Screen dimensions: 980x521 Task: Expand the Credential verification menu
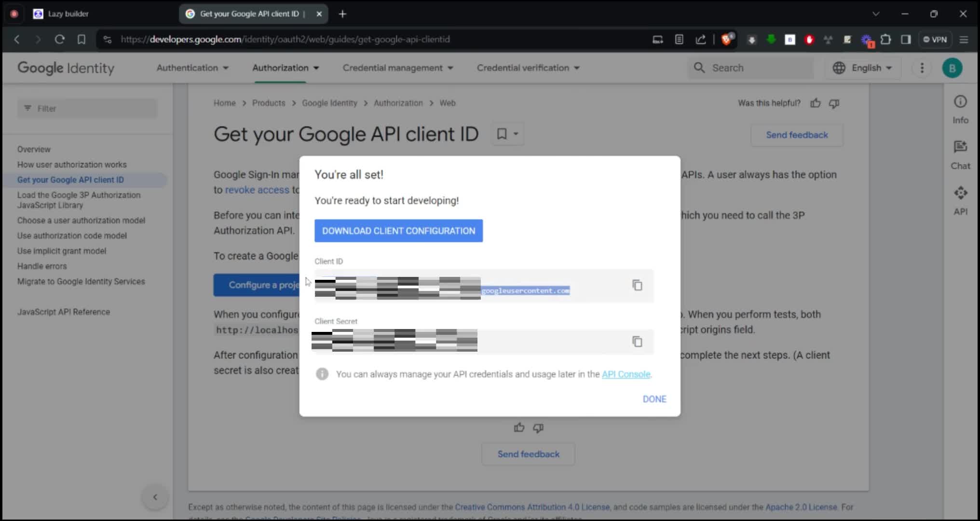pyautogui.click(x=528, y=68)
